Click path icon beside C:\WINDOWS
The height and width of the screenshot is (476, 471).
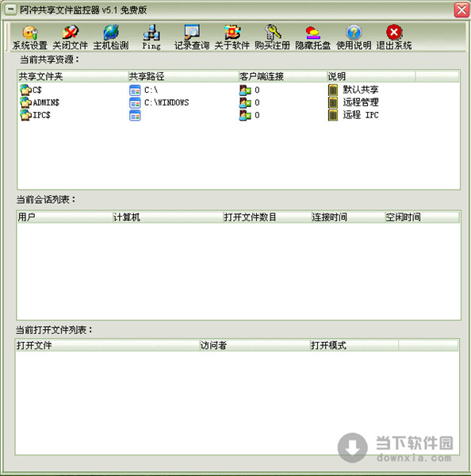135,102
